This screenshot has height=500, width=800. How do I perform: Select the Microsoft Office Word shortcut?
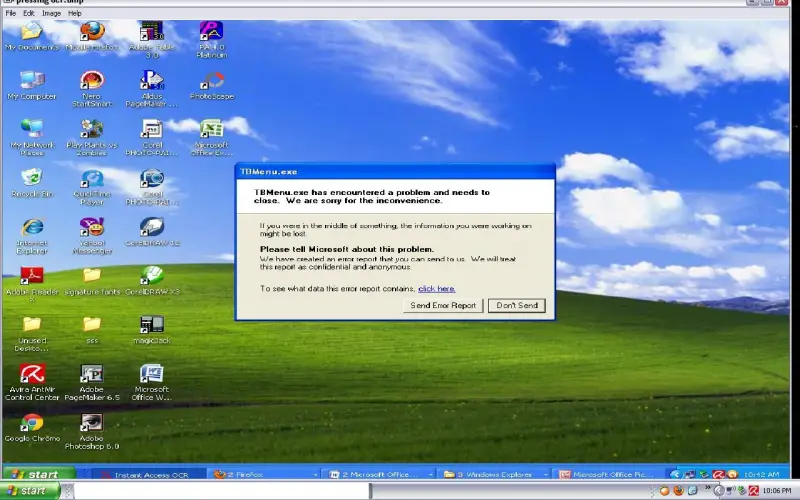pos(152,383)
